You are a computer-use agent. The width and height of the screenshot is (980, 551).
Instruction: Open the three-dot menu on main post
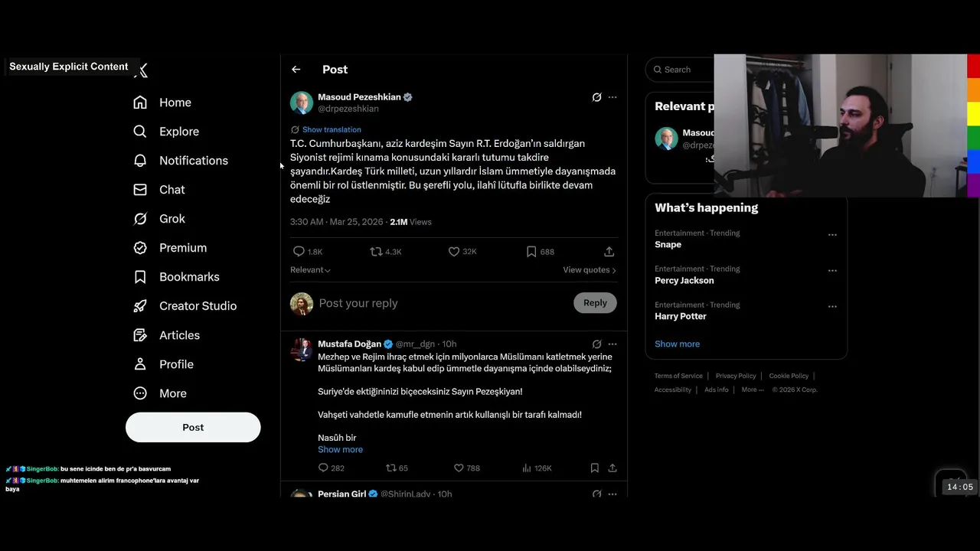612,97
